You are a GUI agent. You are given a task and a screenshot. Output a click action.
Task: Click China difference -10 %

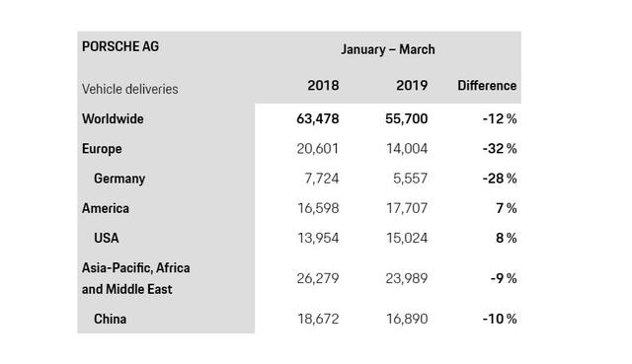[500, 319]
